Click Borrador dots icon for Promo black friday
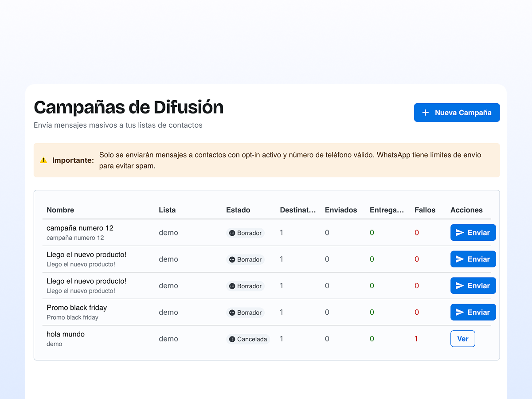 [x=232, y=313]
